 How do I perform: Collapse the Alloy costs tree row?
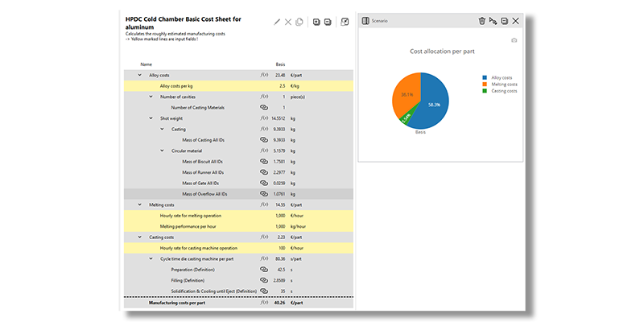139,75
